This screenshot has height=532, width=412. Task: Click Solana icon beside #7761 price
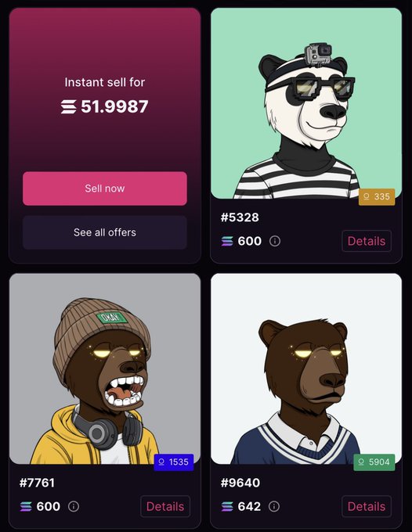coord(26,506)
